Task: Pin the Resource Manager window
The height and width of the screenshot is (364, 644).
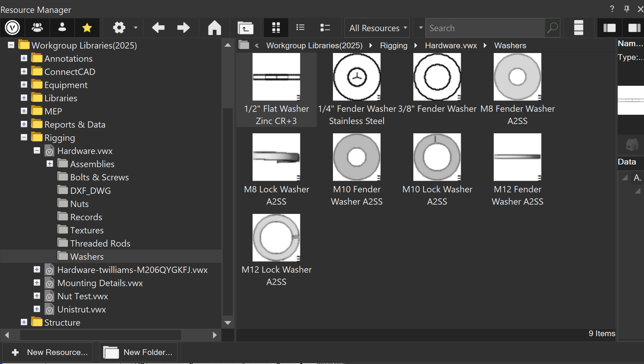Action: pos(626,9)
